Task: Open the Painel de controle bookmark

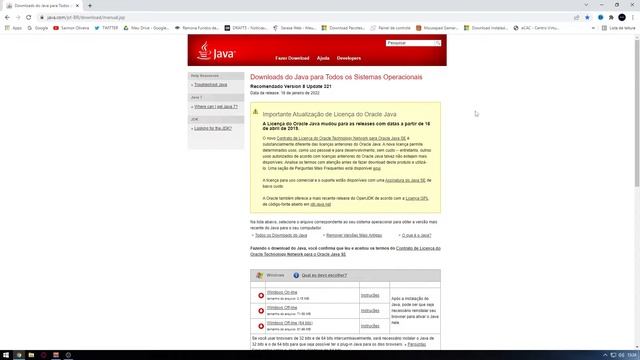Action: click(390, 28)
